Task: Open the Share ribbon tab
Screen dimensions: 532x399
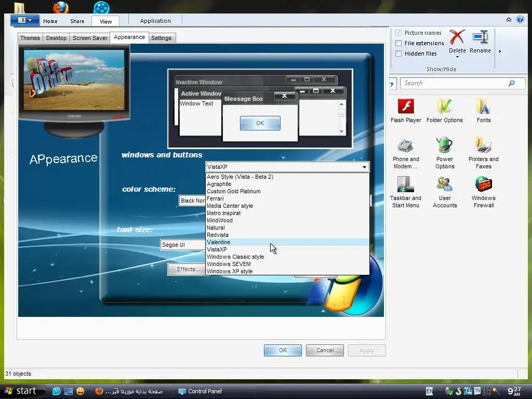Action: pyautogui.click(x=77, y=21)
